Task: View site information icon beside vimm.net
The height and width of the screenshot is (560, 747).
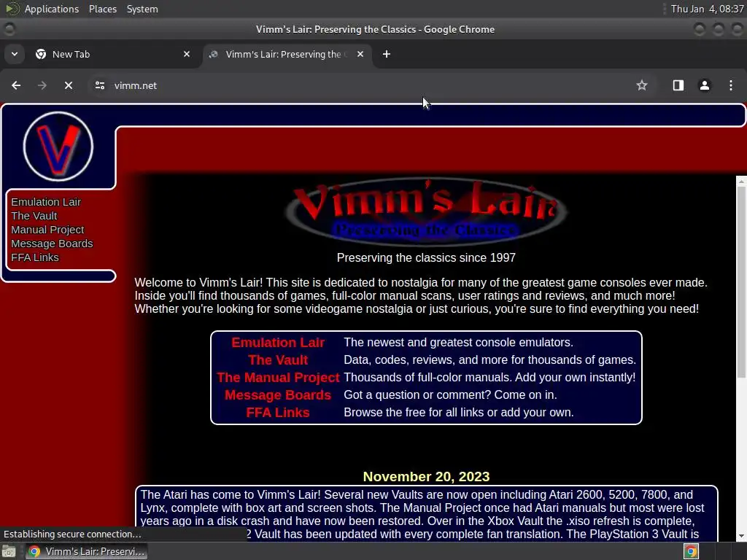Action: 99,85
